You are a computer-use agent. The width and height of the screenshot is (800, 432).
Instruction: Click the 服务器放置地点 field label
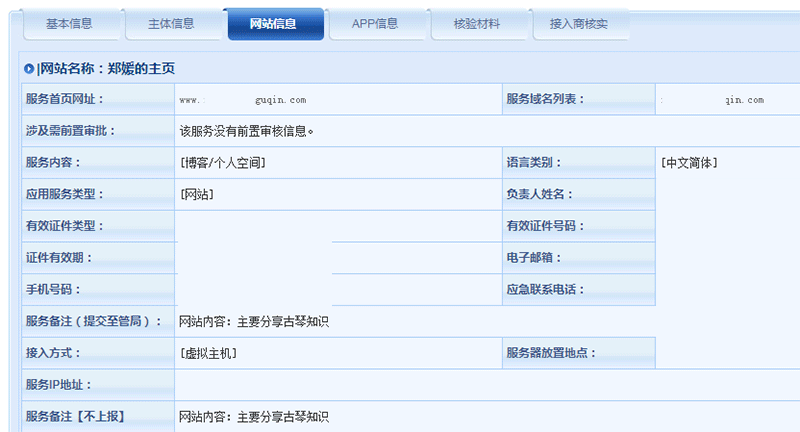tap(552, 353)
